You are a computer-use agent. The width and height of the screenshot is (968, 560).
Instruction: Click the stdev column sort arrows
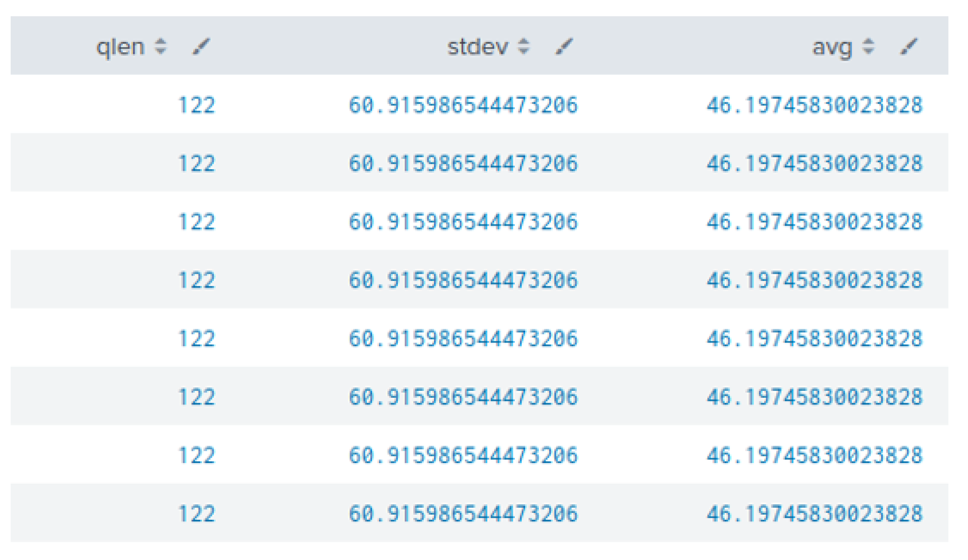pyautogui.click(x=523, y=46)
